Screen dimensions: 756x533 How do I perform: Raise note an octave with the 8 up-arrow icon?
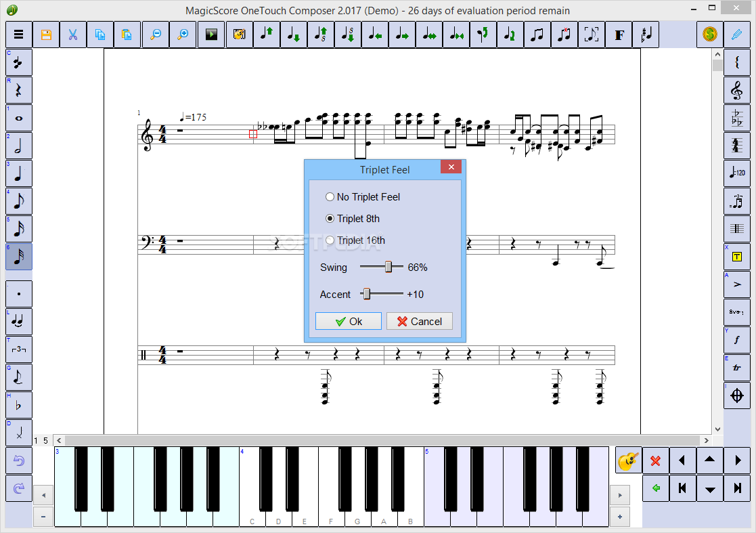click(321, 35)
